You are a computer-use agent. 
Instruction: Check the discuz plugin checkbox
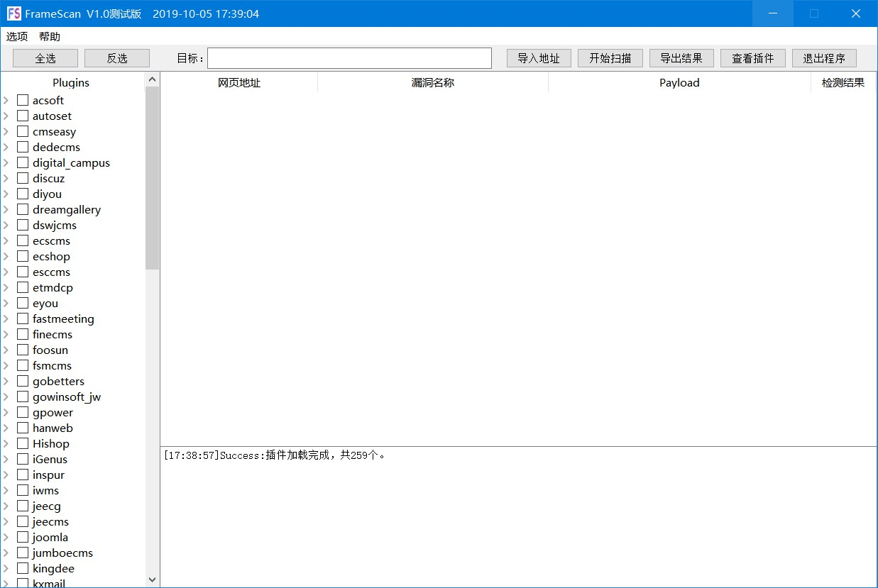[23, 178]
